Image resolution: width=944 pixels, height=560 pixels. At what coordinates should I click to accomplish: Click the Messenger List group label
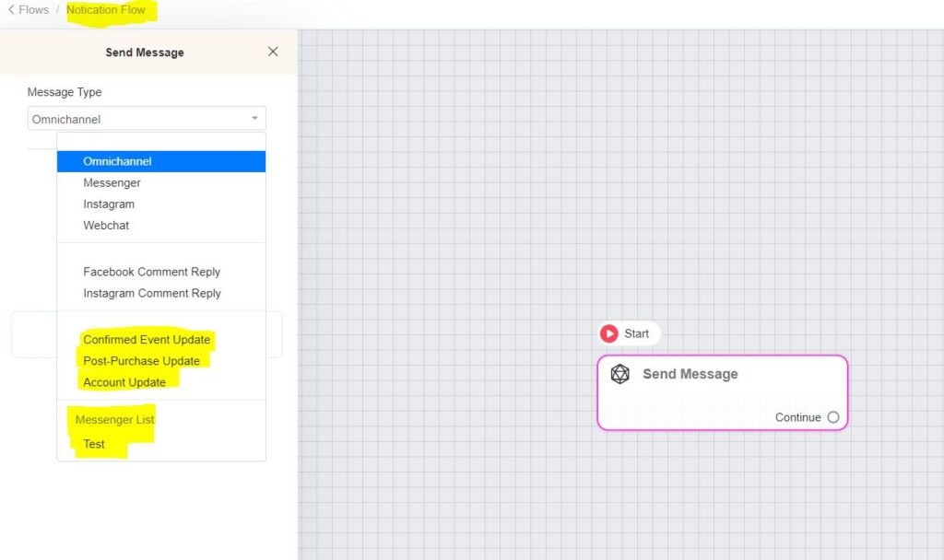point(115,420)
